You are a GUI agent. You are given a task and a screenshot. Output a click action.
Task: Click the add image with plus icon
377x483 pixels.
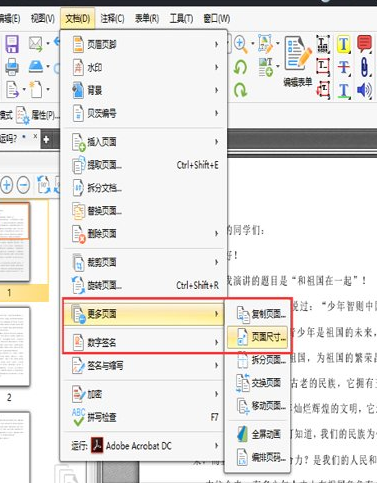pyautogui.click(x=266, y=67)
